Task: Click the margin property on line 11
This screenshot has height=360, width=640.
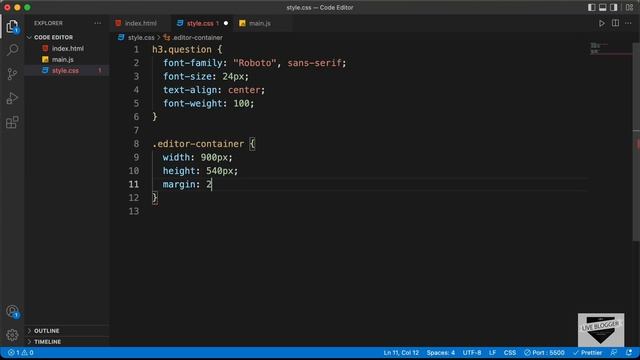Action: point(179,184)
